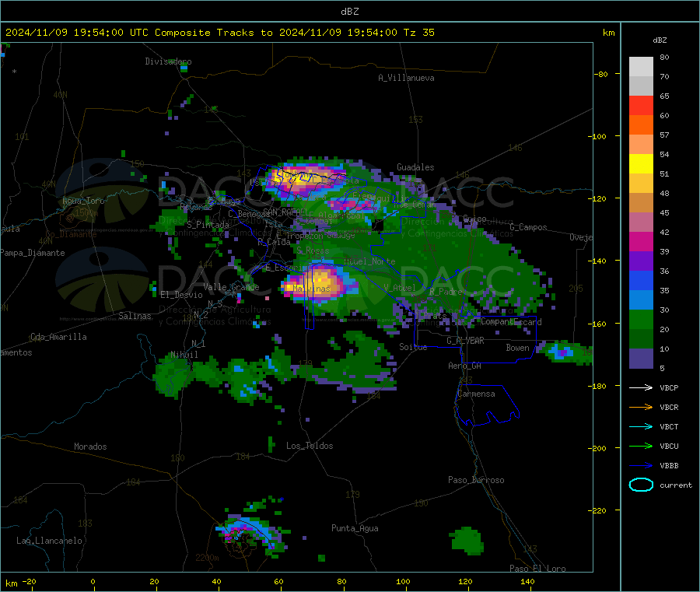Image resolution: width=700 pixels, height=592 pixels.
Task: Click the green VBCU arrow in legend
Action: coord(641,446)
